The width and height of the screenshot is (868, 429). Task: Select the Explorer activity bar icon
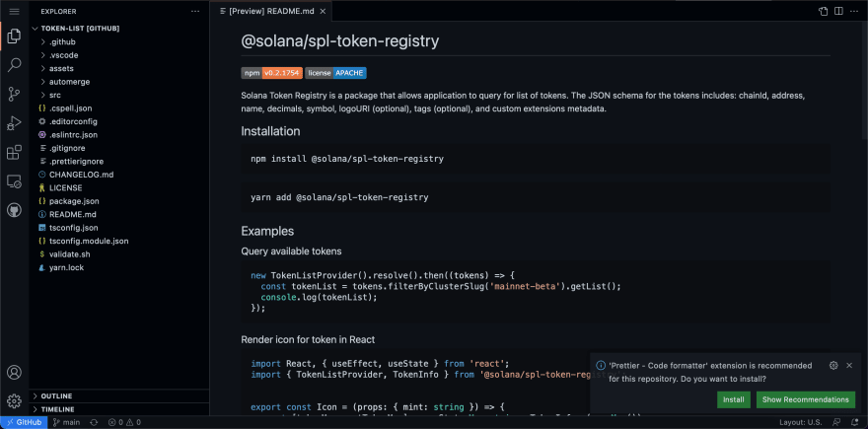(x=15, y=36)
